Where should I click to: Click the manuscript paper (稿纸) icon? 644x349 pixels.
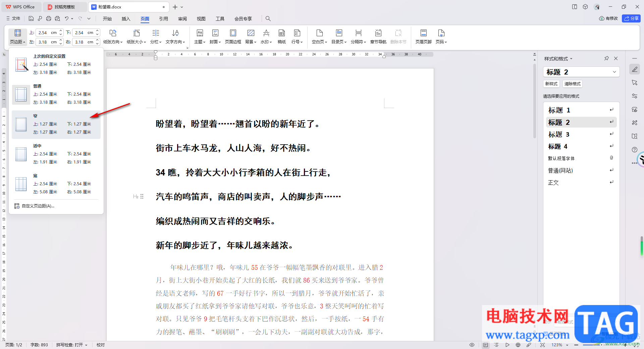[282, 37]
